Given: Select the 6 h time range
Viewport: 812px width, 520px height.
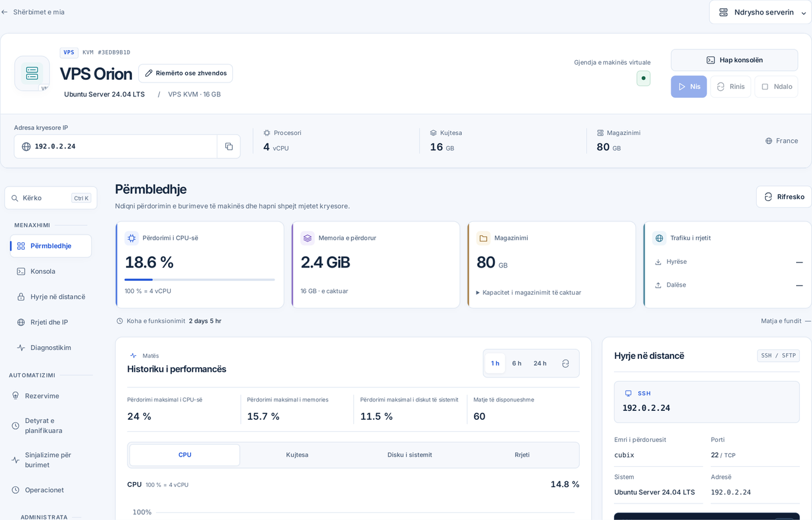Looking at the screenshot, I should (517, 363).
